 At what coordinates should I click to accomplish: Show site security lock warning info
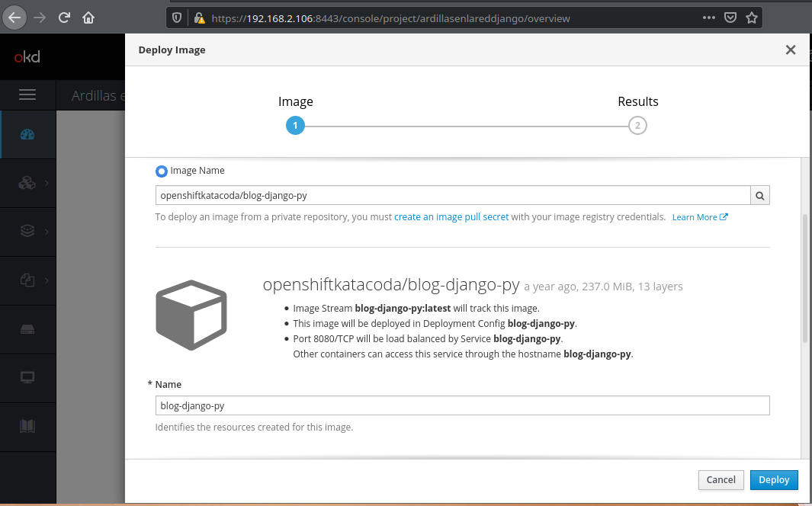point(199,18)
